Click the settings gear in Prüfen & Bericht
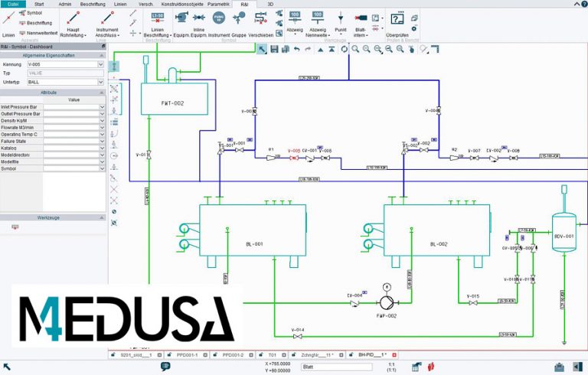The width and height of the screenshot is (588, 375). pyautogui.click(x=414, y=28)
